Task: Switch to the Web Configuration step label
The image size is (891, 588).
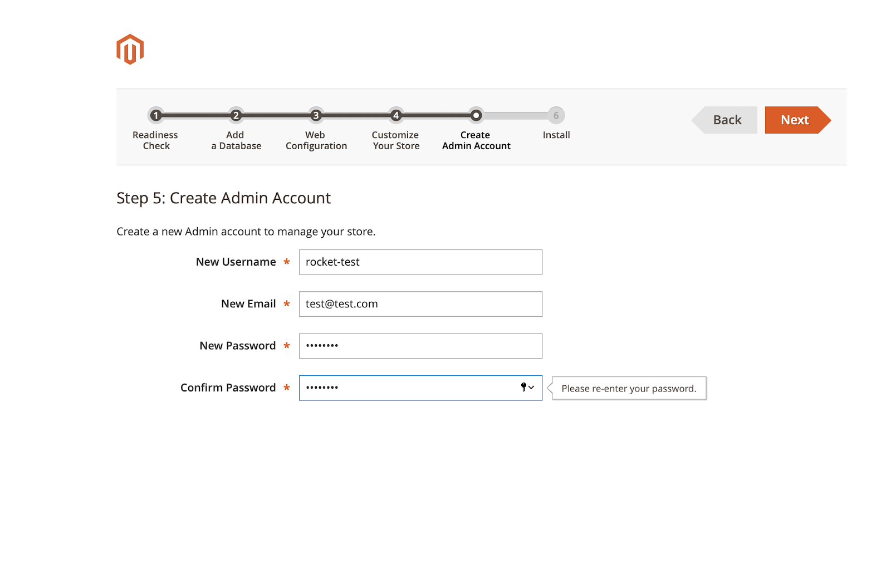Action: pyautogui.click(x=316, y=140)
